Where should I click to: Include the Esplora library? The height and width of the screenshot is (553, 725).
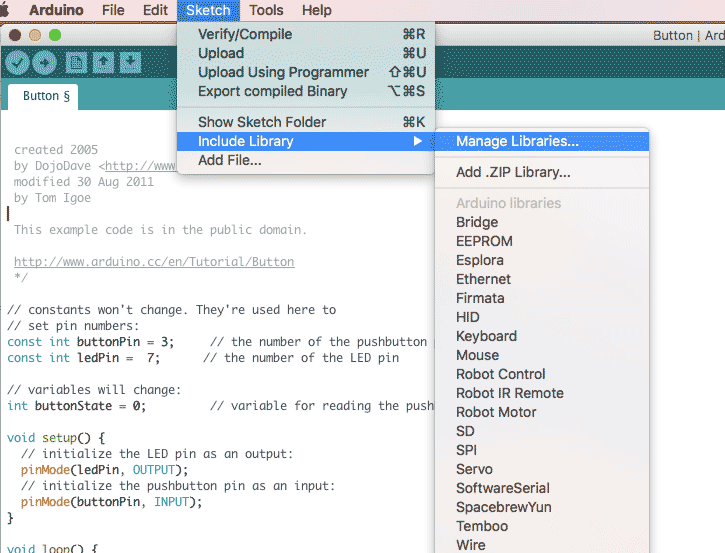point(542,260)
